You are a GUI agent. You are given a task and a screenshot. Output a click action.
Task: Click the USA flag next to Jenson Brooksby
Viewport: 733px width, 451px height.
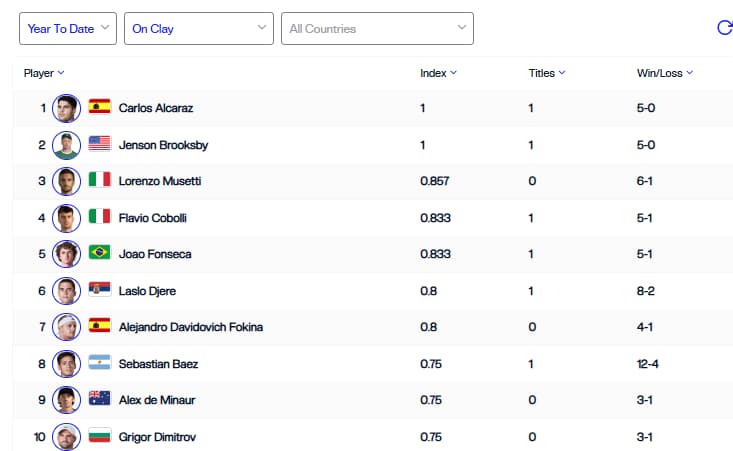click(100, 143)
